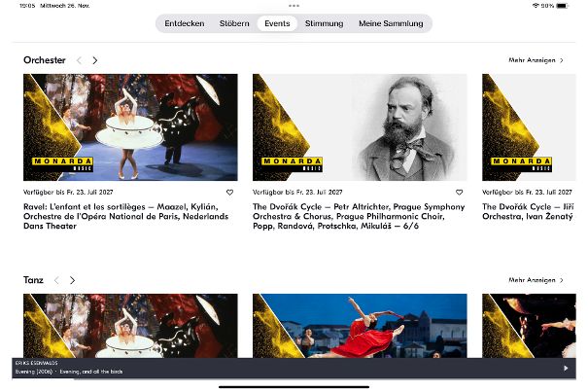
Task: Open the Dvořák portrait thumbnail
Action: tap(360, 127)
